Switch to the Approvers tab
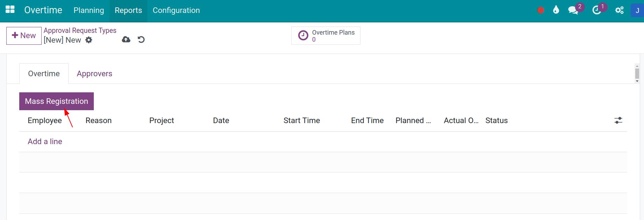Screen dimensions: 644x220 click(94, 73)
